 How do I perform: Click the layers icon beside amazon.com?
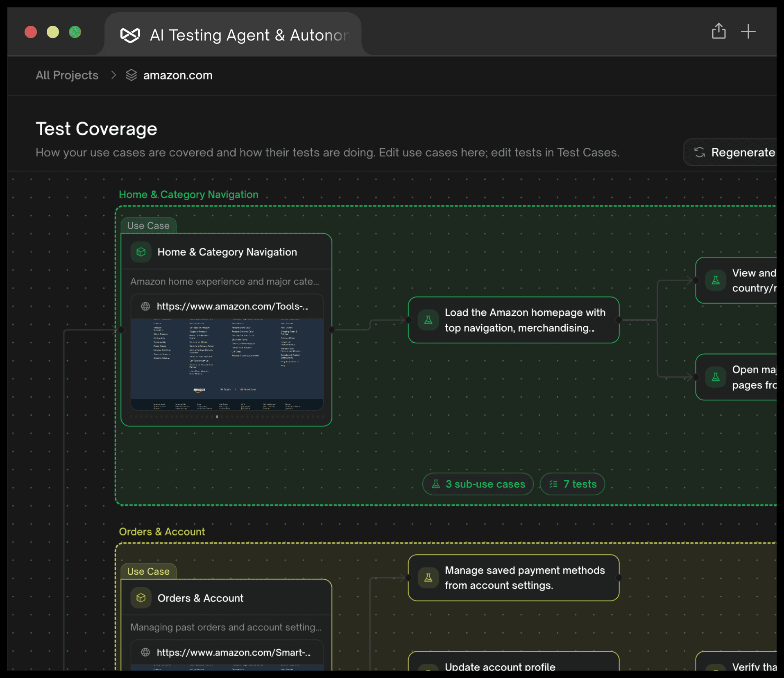click(131, 75)
